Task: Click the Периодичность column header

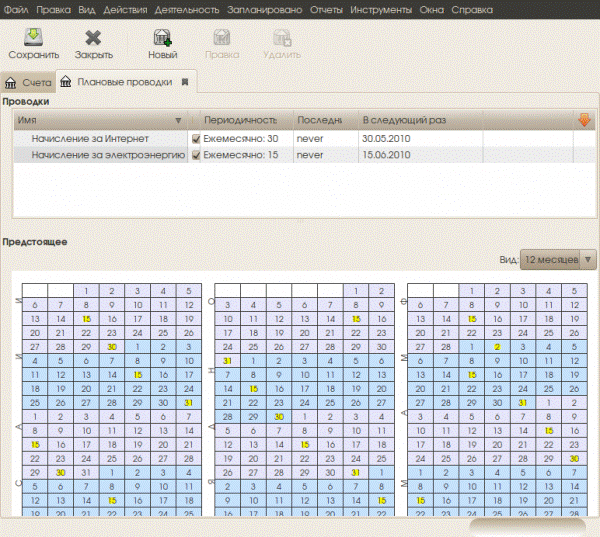Action: [241, 120]
